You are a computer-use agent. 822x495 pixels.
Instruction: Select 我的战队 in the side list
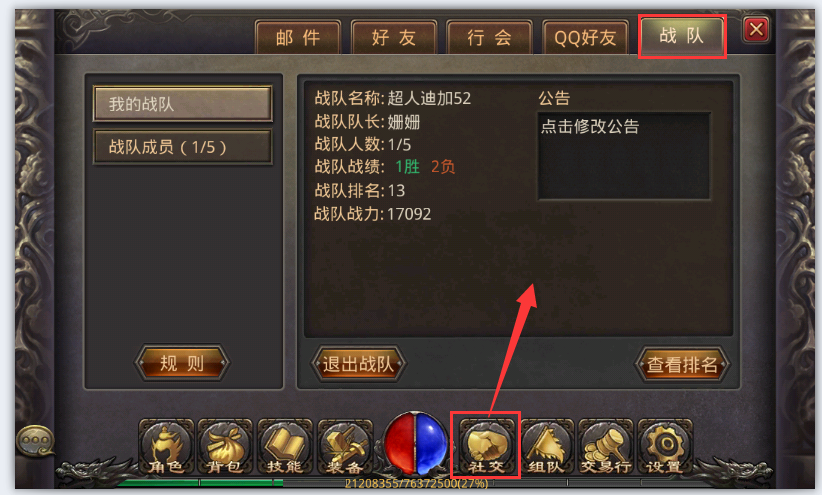pos(182,104)
